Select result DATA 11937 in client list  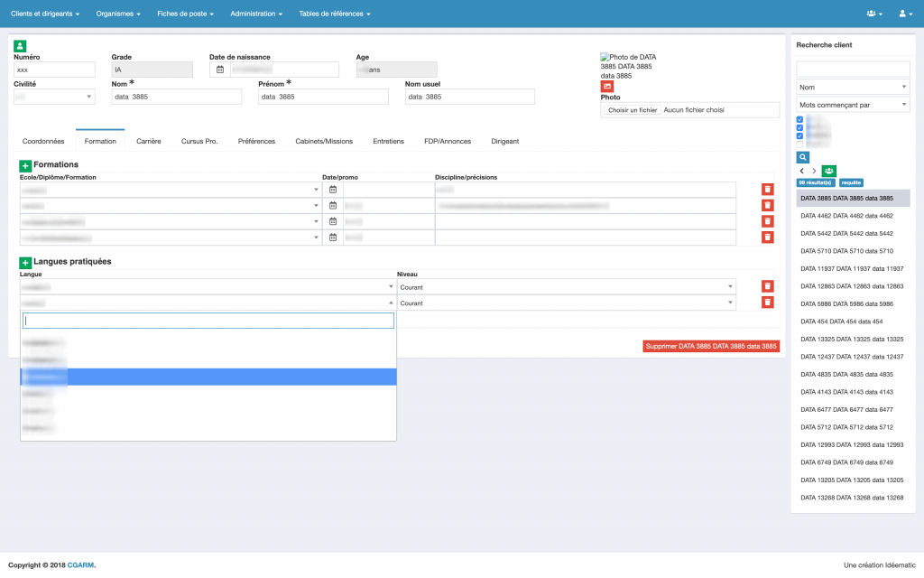(853, 268)
